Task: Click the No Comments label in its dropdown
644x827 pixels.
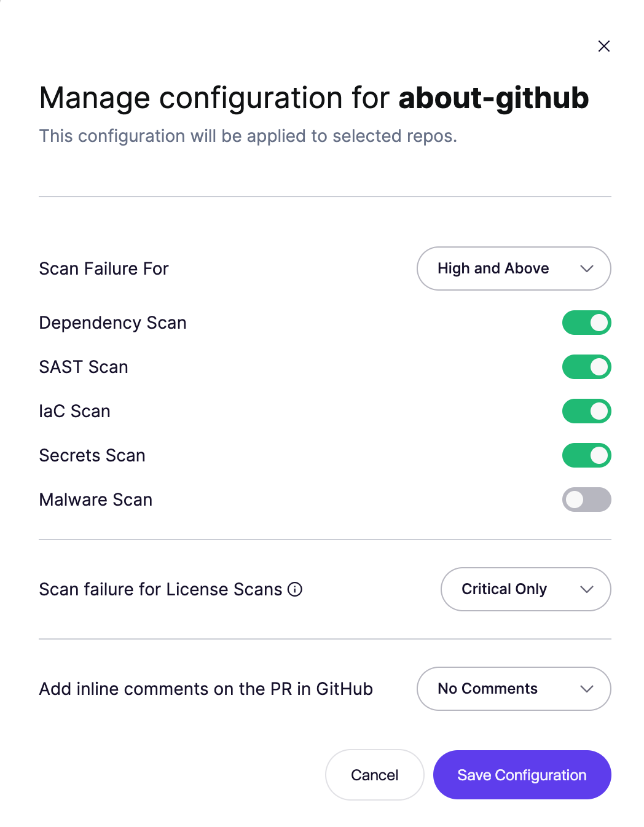Action: click(487, 689)
